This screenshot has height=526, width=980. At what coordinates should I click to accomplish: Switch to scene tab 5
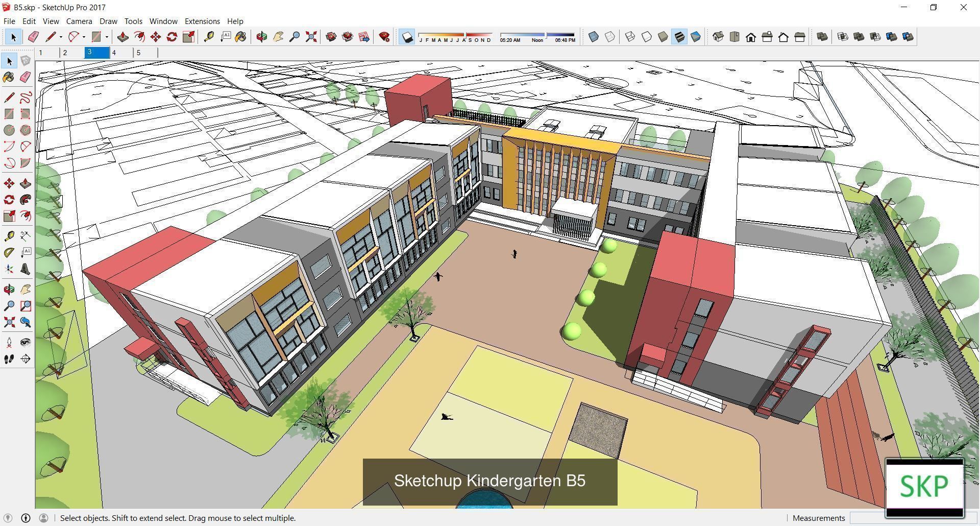tap(146, 53)
